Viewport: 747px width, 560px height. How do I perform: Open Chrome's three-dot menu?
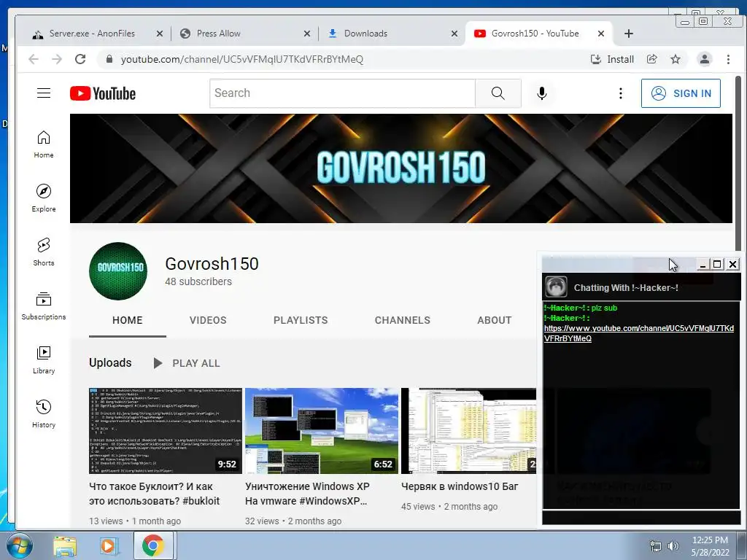[x=728, y=59]
